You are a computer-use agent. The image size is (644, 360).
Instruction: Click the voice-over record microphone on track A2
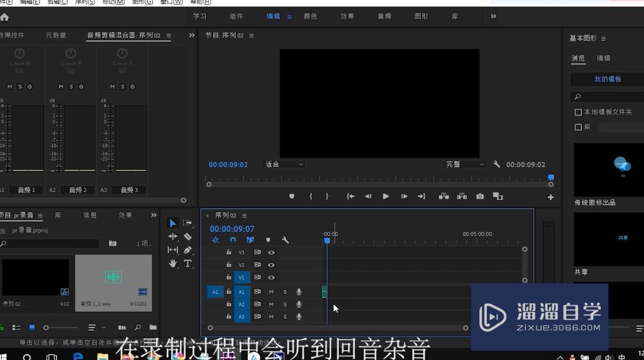299,304
